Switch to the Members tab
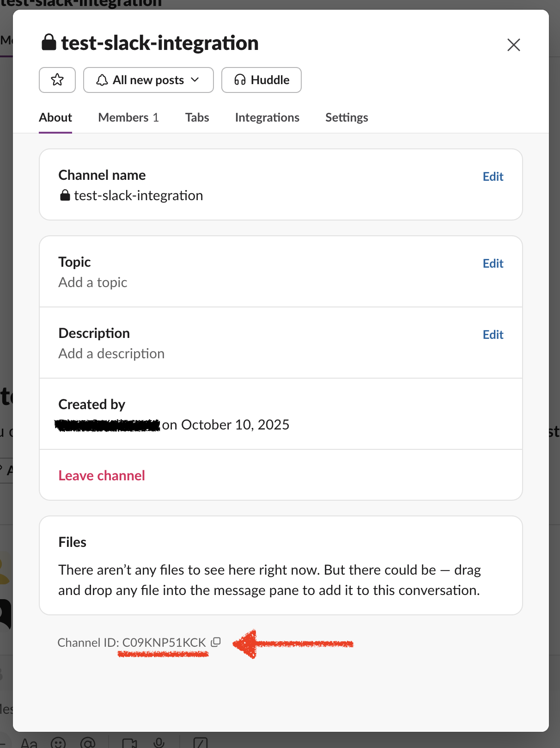The height and width of the screenshot is (748, 560). tap(128, 117)
